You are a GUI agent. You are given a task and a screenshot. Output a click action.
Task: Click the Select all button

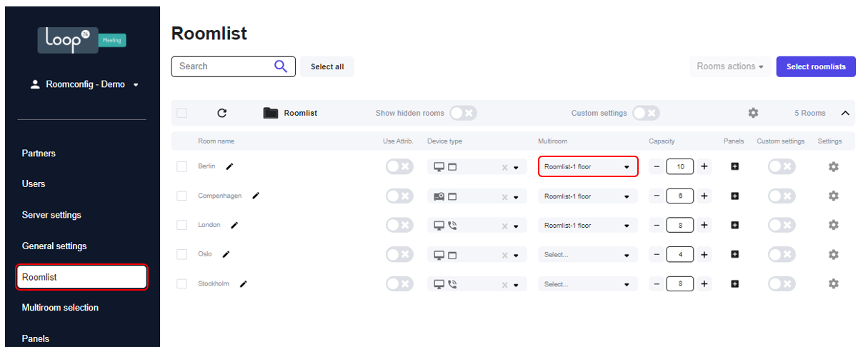click(327, 66)
